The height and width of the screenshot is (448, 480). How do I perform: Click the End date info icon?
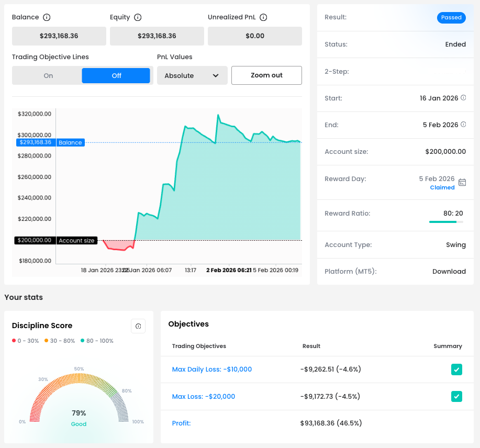pos(463,125)
